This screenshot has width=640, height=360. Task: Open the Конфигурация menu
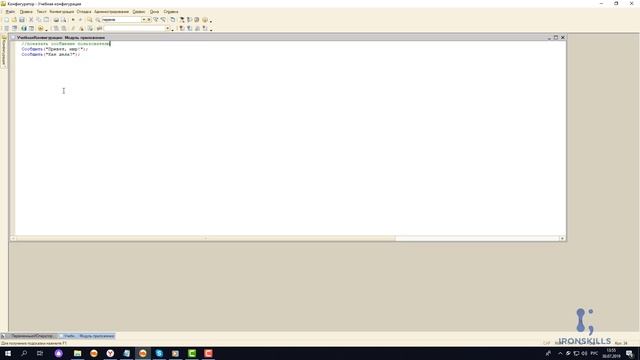[62, 12]
